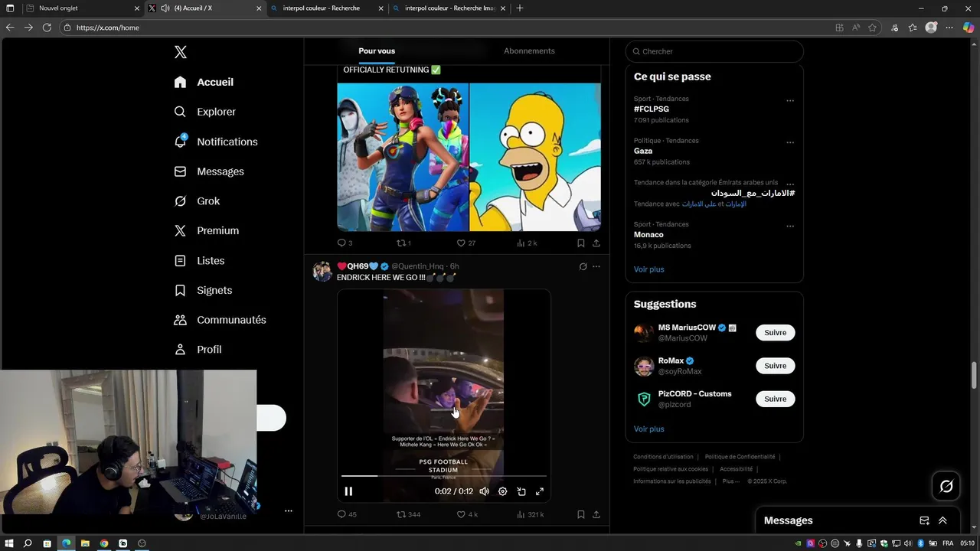980x551 pixels.
Task: Open Communautés in the sidebar
Action: [220, 320]
